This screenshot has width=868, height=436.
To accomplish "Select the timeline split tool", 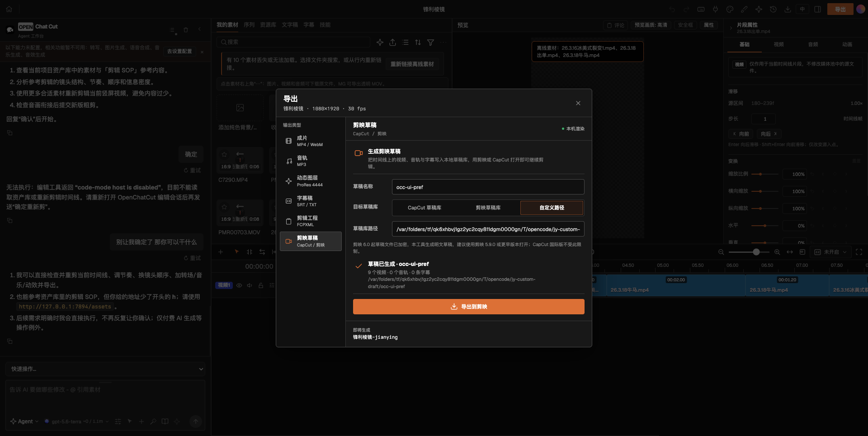I will (x=250, y=252).
